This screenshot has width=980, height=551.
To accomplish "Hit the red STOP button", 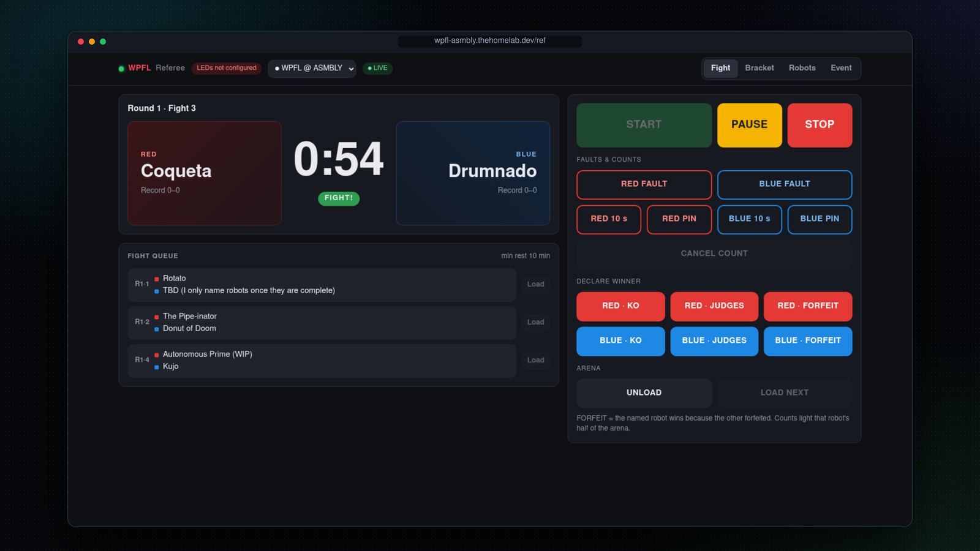I will 820,125.
